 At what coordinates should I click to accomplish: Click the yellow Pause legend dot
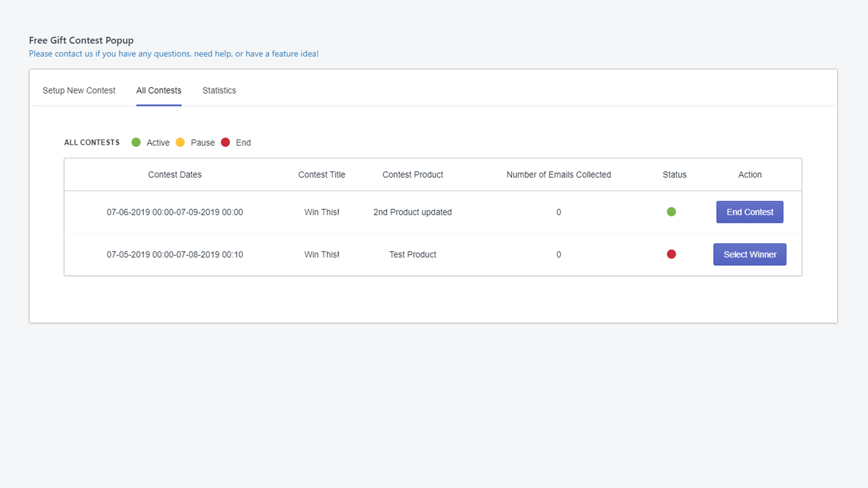tap(180, 142)
